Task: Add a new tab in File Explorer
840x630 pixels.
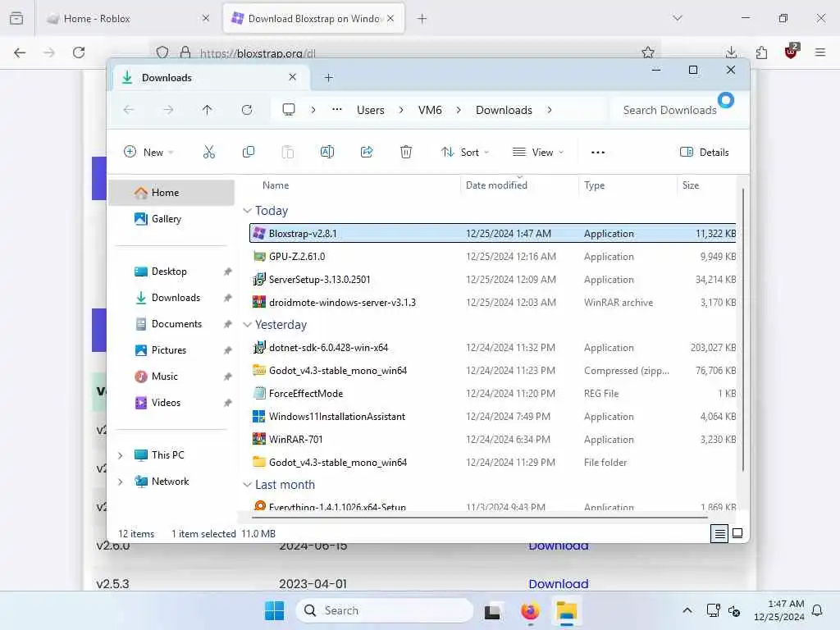Action: 329,78
